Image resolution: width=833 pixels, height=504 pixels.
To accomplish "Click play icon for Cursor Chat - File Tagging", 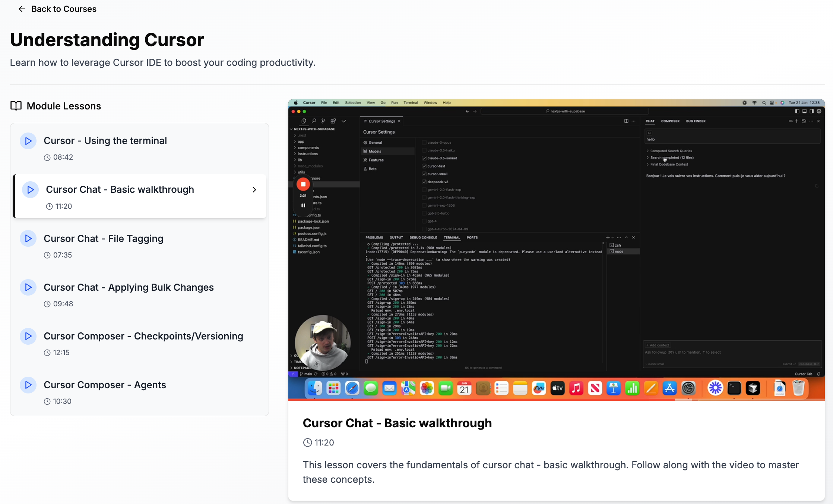I will [x=28, y=239].
